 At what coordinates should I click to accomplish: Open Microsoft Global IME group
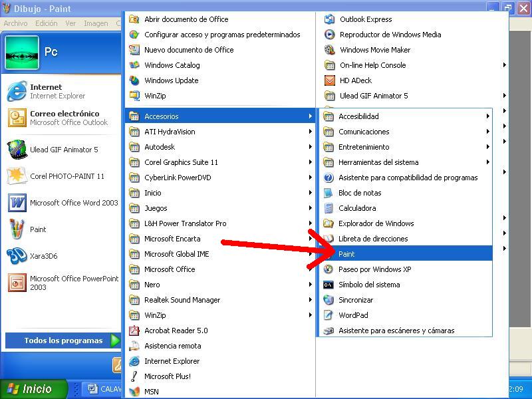(220, 253)
